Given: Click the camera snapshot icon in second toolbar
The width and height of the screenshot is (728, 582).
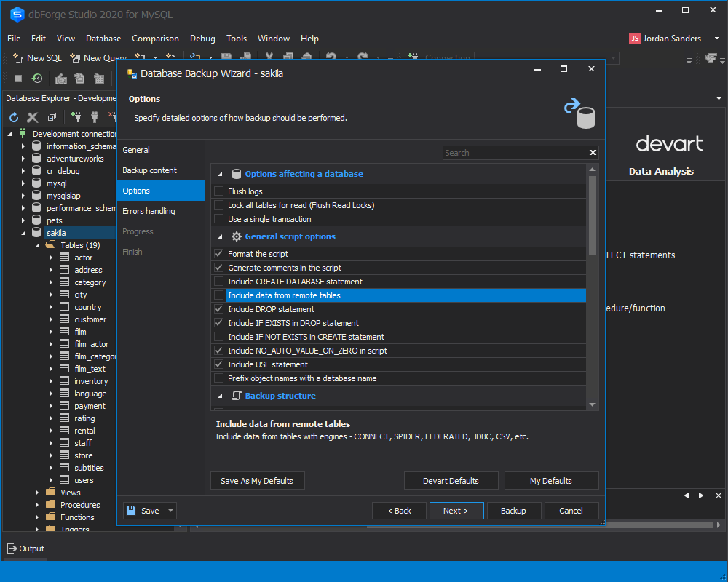Looking at the screenshot, I should coord(61,79).
